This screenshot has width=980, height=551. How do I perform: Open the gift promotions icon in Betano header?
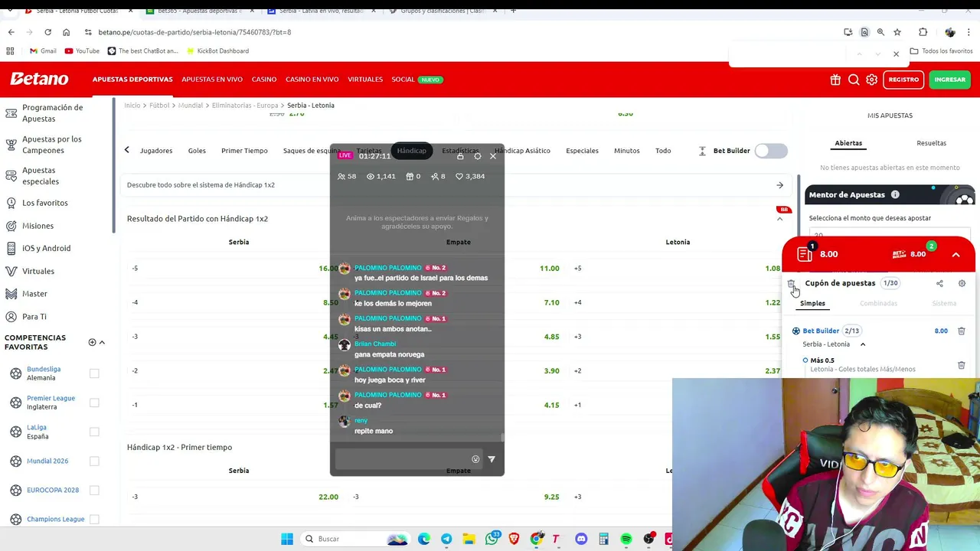click(x=835, y=80)
